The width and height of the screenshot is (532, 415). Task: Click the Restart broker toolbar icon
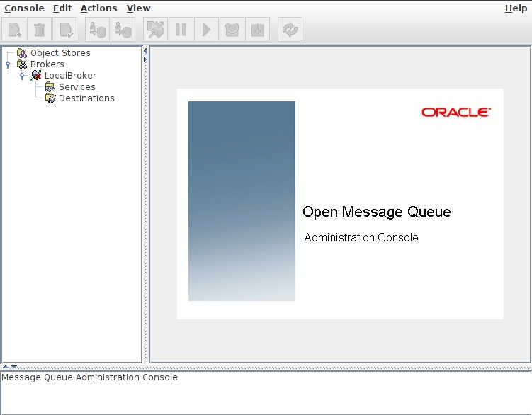(x=232, y=30)
